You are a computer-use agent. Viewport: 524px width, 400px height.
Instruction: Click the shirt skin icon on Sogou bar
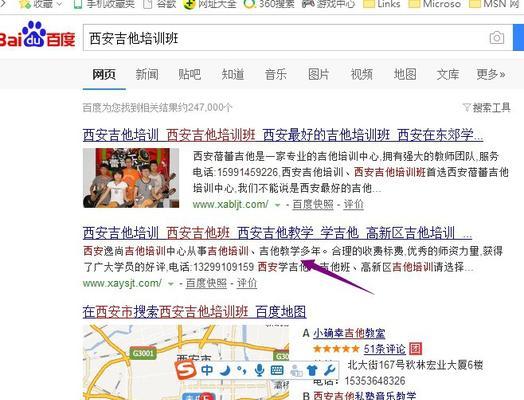point(312,370)
